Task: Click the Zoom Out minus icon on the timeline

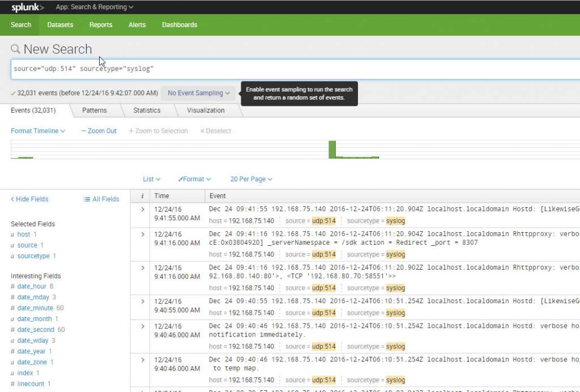Action: point(83,131)
